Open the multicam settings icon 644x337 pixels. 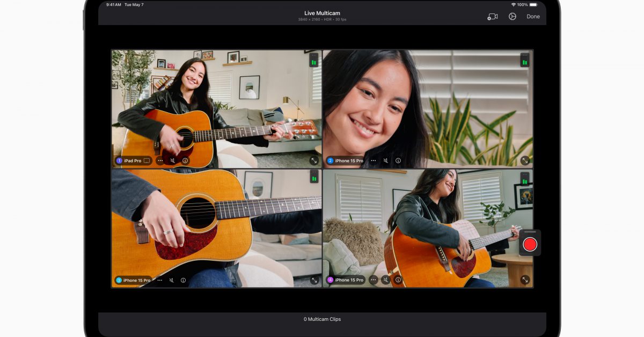tap(513, 17)
